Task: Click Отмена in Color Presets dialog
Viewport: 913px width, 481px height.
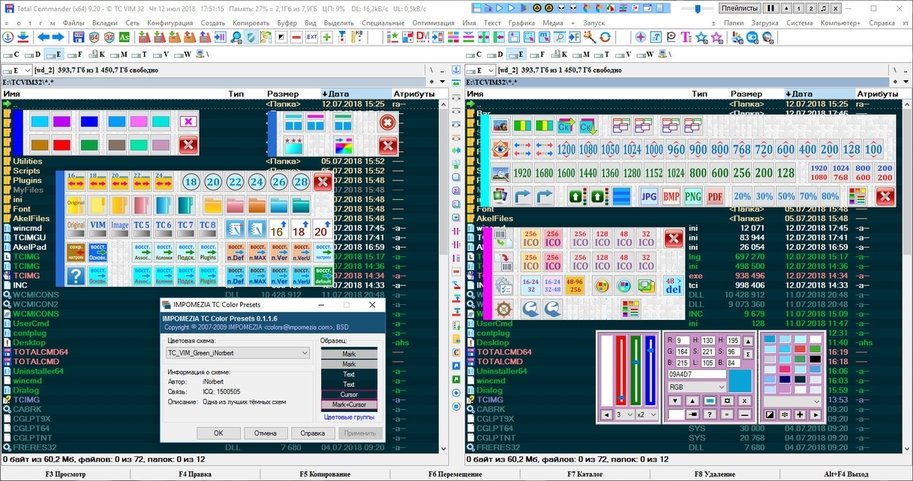Action: (265, 433)
